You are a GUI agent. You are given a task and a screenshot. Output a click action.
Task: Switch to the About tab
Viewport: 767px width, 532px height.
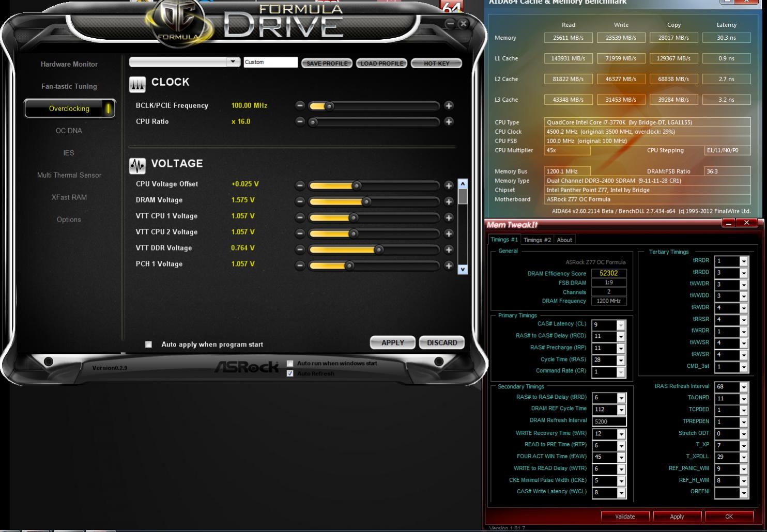point(564,240)
